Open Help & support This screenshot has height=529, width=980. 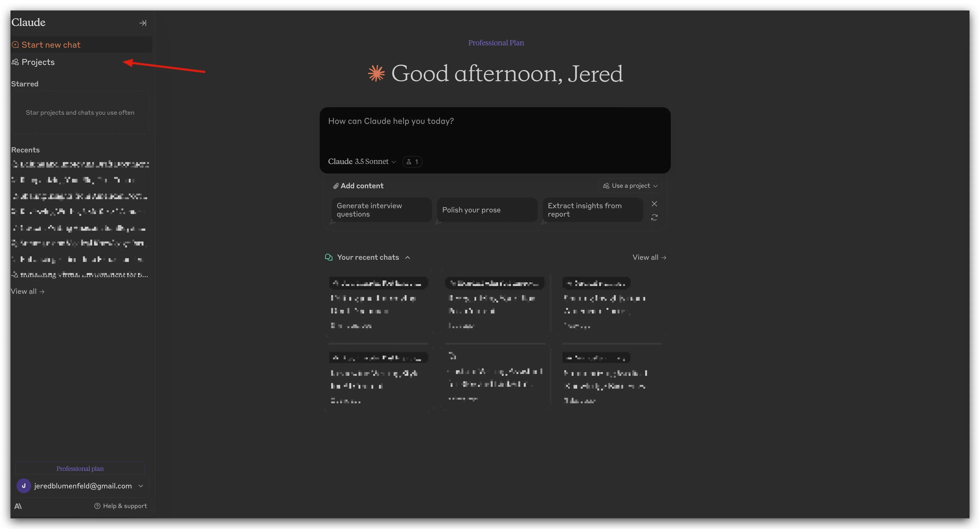(x=121, y=506)
